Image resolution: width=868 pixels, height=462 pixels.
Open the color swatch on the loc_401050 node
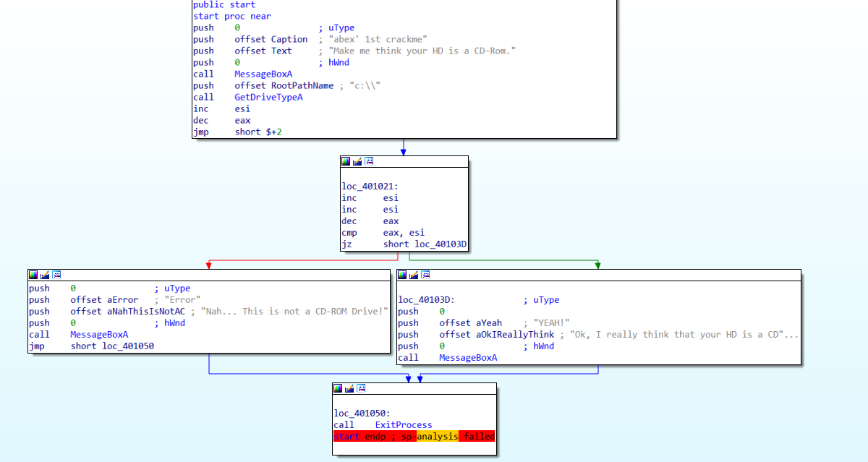click(336, 388)
